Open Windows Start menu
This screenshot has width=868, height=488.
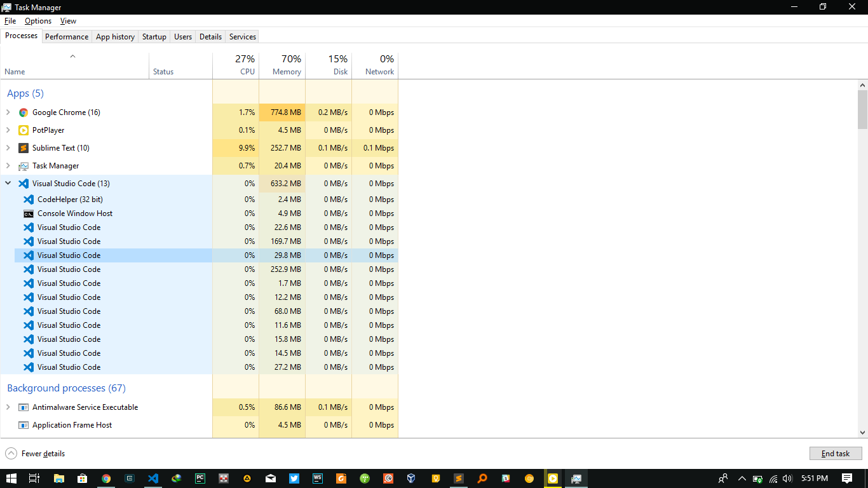[11, 478]
